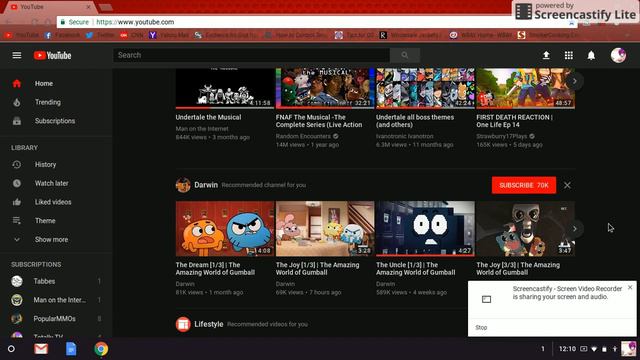Open Strawburry17Plays channel link
640x360 pixels.
click(x=502, y=136)
